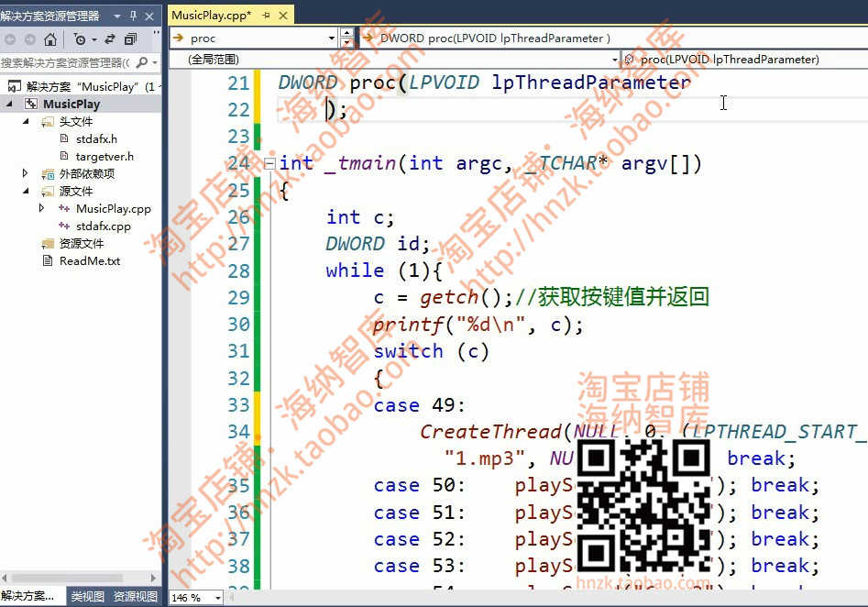Click "printf" on line 30
The height and width of the screenshot is (607, 868).
point(408,325)
